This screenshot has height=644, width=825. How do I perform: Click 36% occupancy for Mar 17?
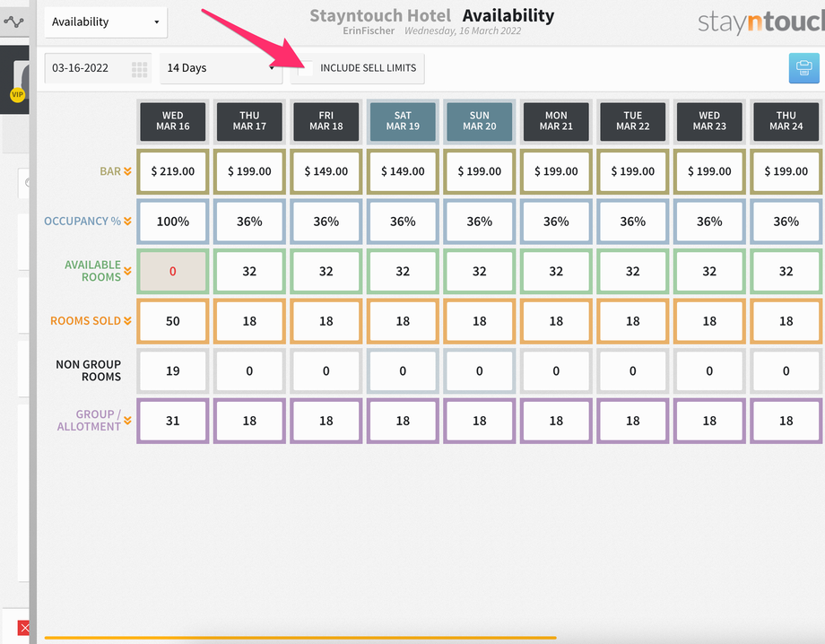[249, 222]
